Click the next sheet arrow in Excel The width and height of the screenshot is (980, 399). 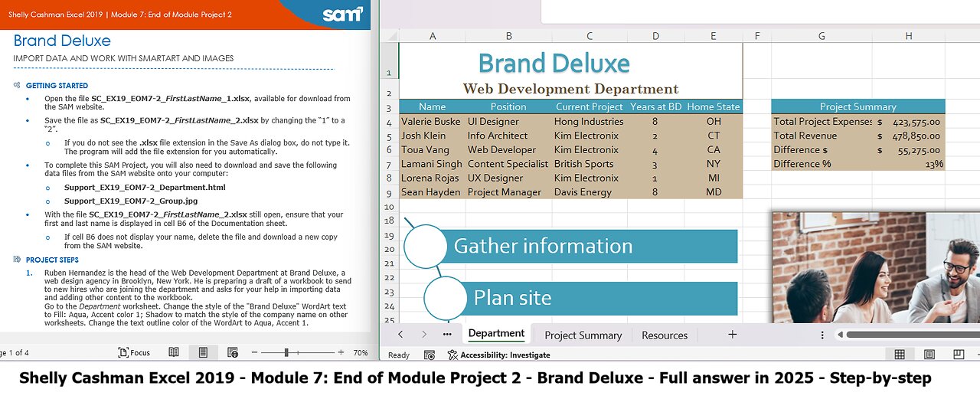tap(424, 335)
